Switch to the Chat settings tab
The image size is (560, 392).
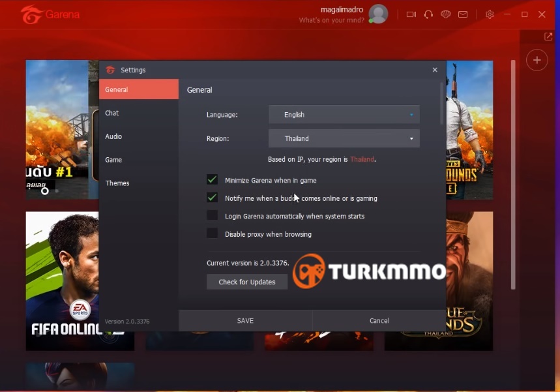[139, 113]
